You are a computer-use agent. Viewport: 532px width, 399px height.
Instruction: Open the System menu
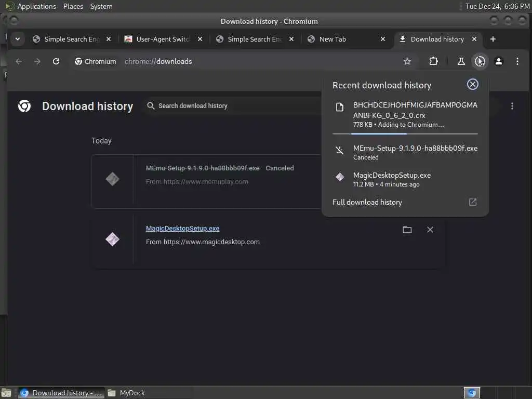pyautogui.click(x=101, y=6)
